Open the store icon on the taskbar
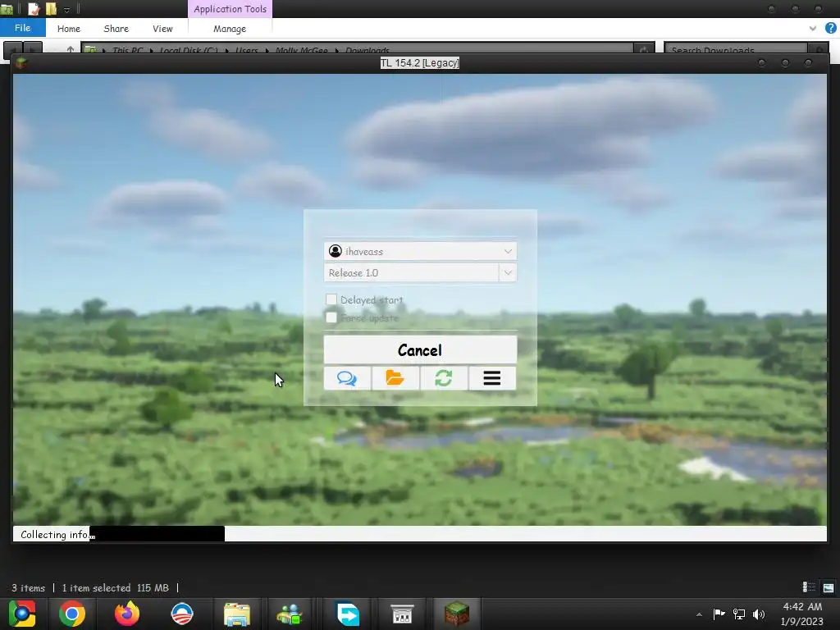This screenshot has width=840, height=630. point(402,614)
